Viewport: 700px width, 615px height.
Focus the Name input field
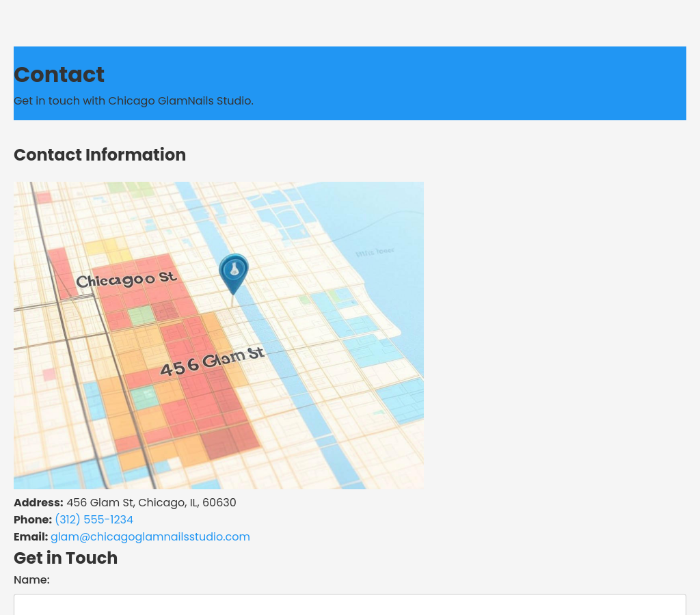(x=349, y=605)
